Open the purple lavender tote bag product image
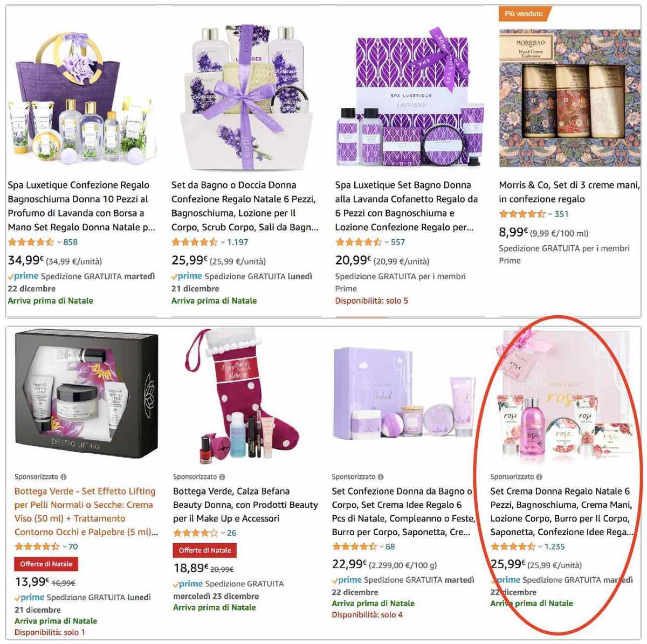 pos(82,95)
